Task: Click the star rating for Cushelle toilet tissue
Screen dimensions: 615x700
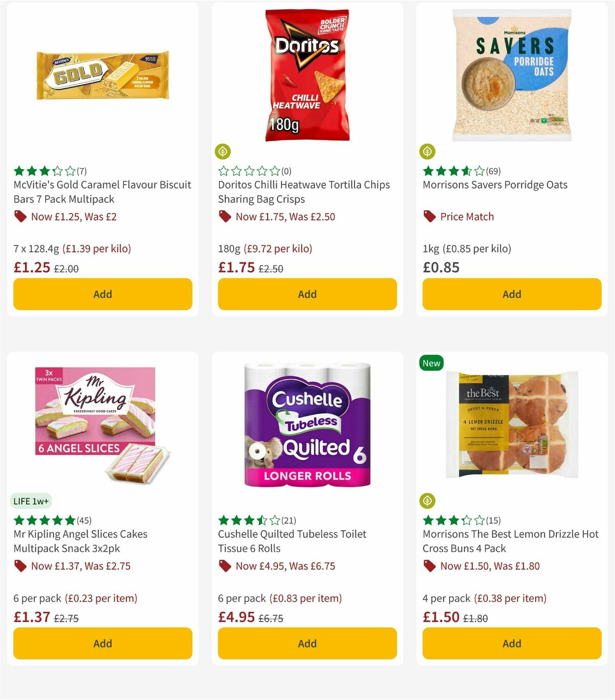Action: click(x=249, y=520)
